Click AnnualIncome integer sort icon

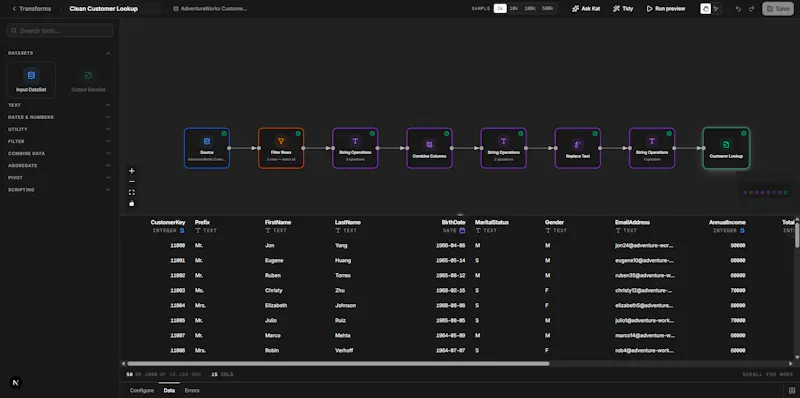coord(742,231)
